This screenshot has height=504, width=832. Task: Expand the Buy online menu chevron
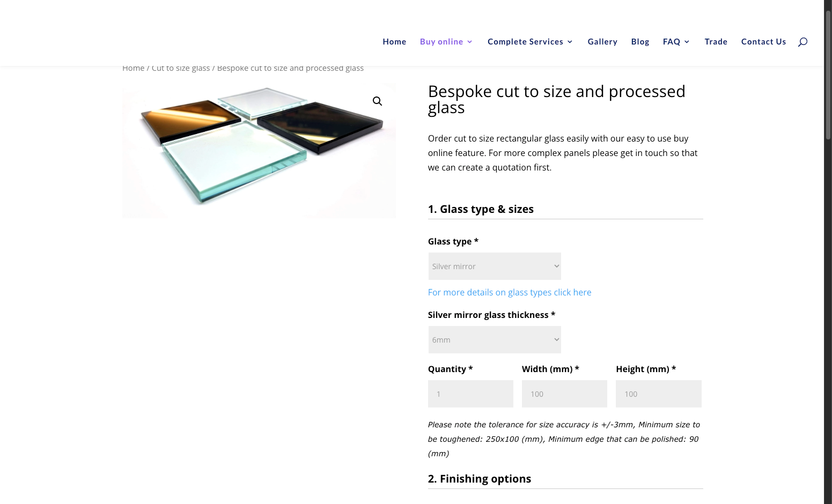469,42
